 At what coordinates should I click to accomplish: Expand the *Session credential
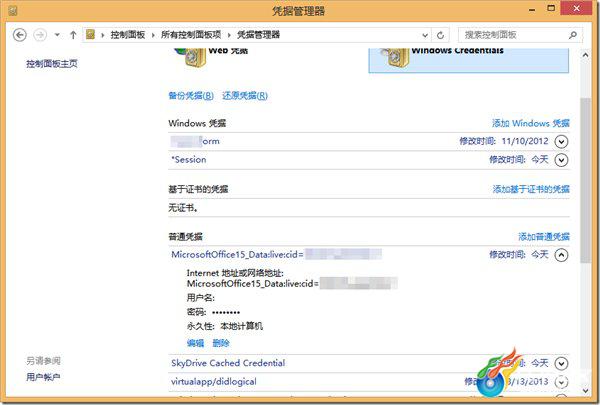561,160
